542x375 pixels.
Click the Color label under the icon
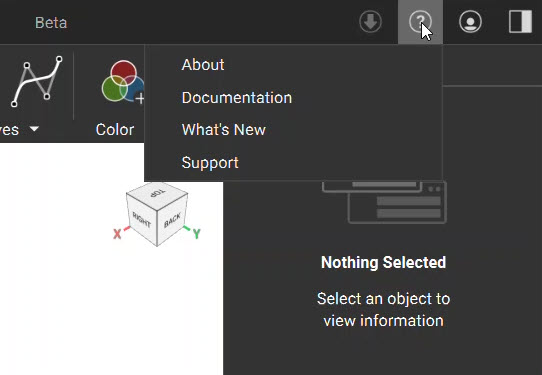tap(115, 130)
